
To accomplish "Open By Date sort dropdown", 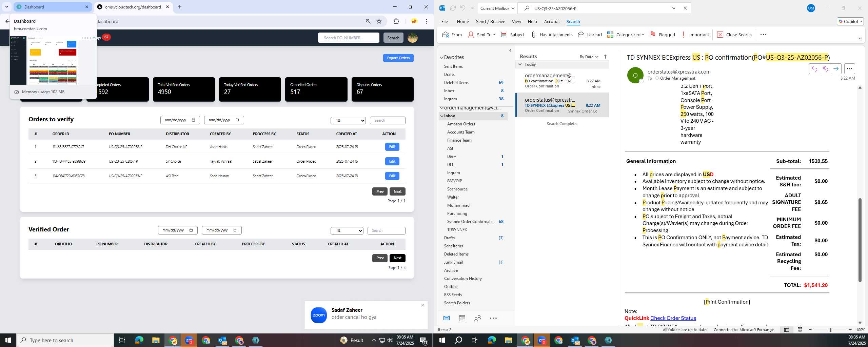I will point(589,57).
